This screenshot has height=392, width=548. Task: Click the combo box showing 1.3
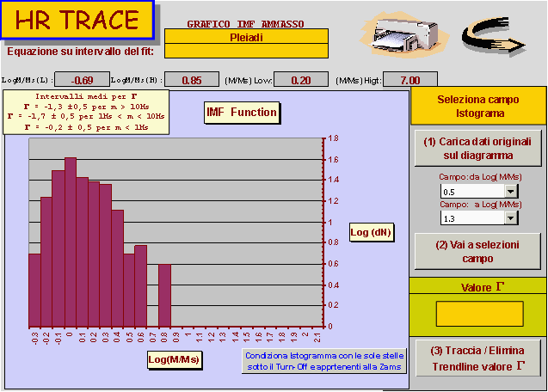tap(479, 218)
